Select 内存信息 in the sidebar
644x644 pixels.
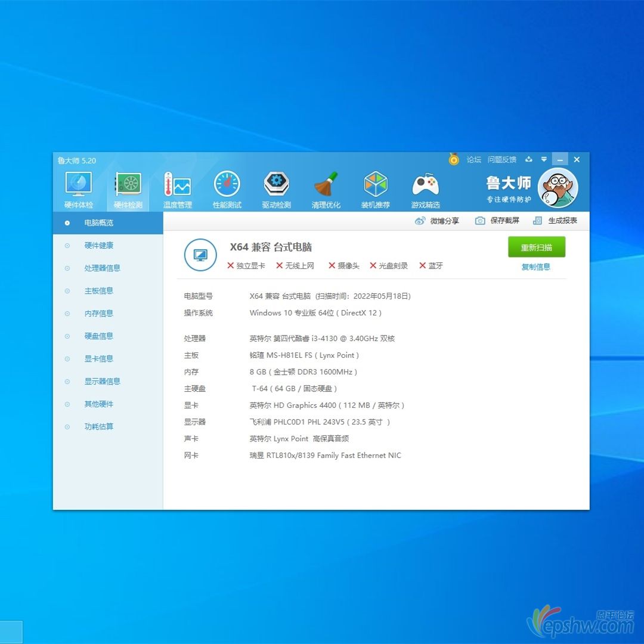[108, 314]
